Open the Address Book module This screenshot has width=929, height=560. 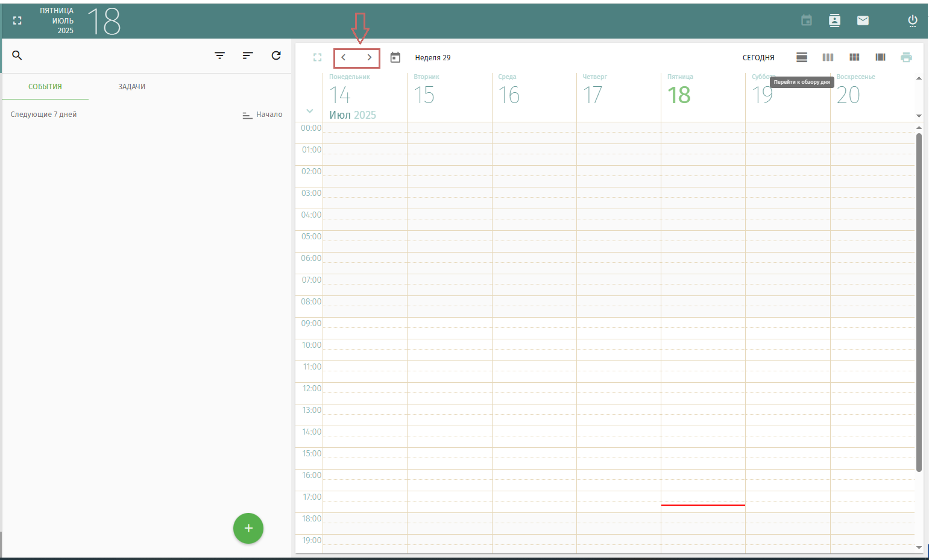tap(834, 20)
